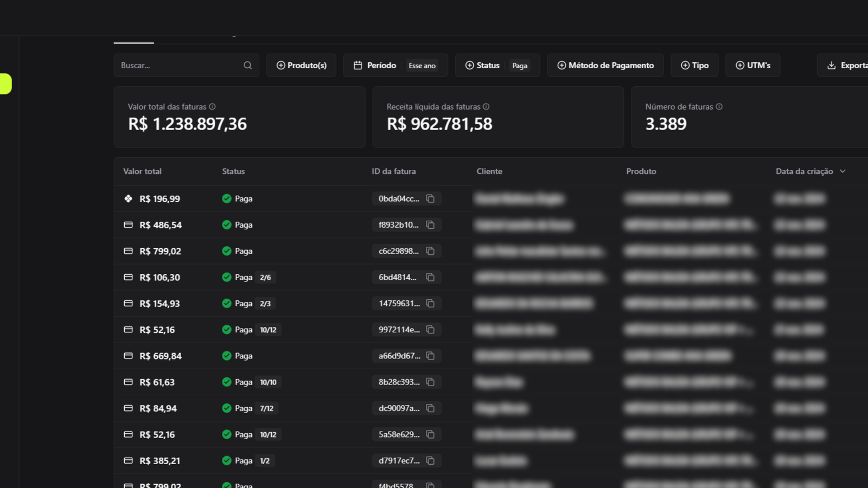Copy invoice ID 8b28c393

[x=430, y=382]
